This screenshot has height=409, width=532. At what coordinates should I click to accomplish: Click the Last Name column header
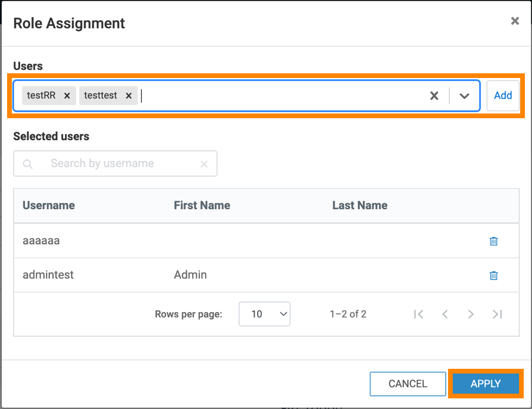click(359, 206)
